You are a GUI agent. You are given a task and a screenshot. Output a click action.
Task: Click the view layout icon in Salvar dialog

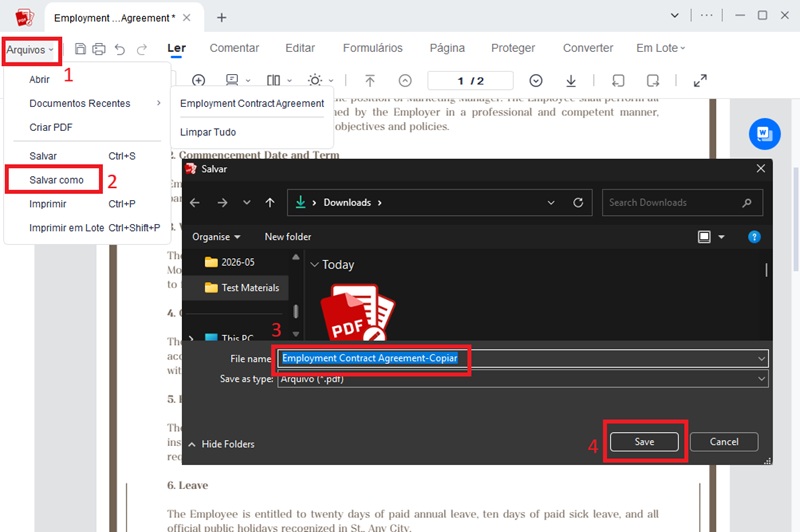[x=704, y=237]
